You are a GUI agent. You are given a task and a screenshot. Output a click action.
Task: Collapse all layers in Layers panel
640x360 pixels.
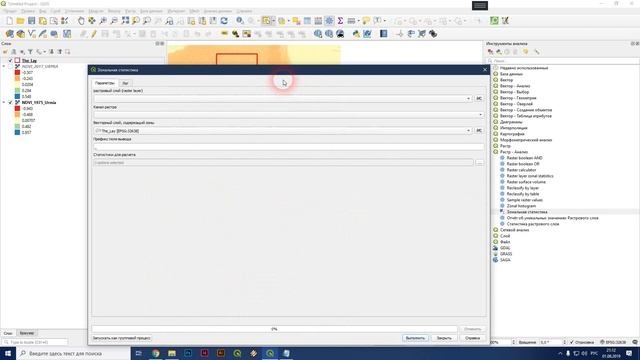pos(60,52)
